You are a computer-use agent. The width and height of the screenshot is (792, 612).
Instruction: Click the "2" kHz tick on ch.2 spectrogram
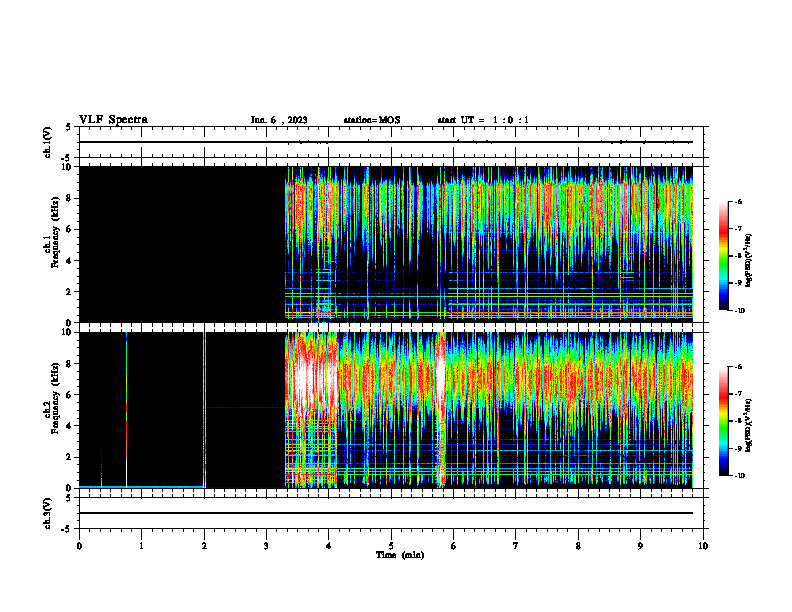coord(69,457)
